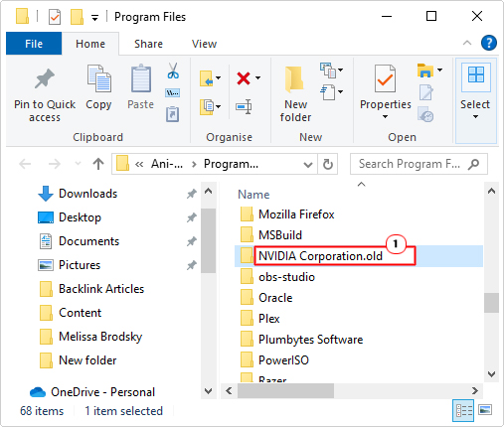Click the red Delete icon
The width and height of the screenshot is (504, 427).
click(x=244, y=78)
